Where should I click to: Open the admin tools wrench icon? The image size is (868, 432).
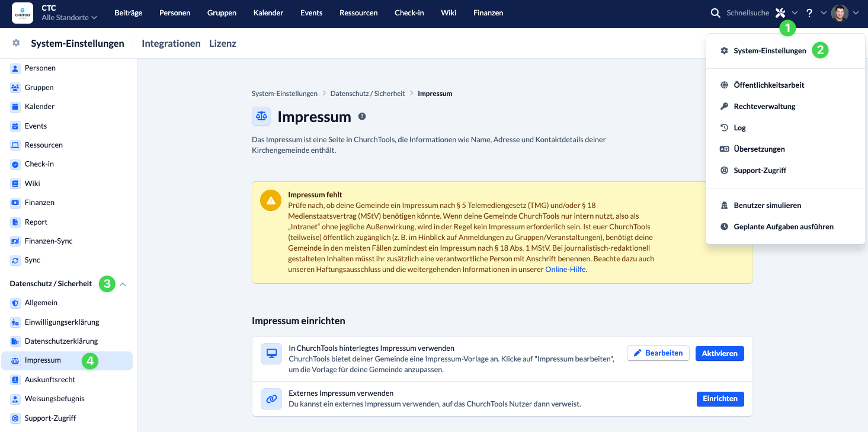(x=780, y=13)
